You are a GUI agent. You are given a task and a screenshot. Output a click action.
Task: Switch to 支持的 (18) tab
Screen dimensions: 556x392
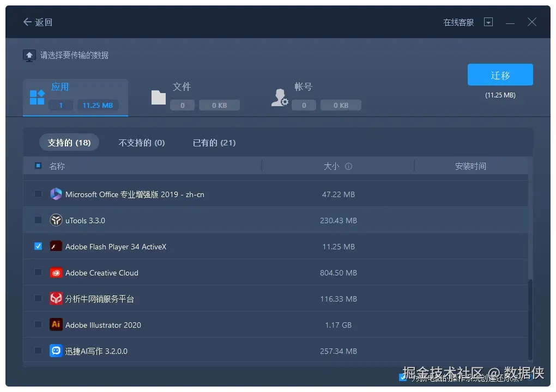(69, 142)
